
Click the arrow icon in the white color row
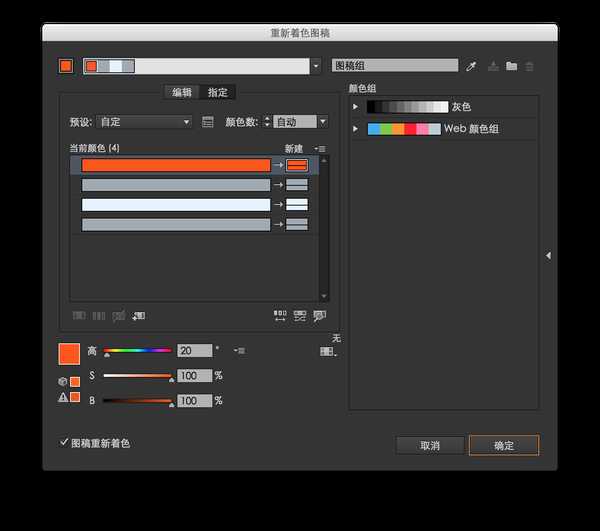[x=279, y=205]
